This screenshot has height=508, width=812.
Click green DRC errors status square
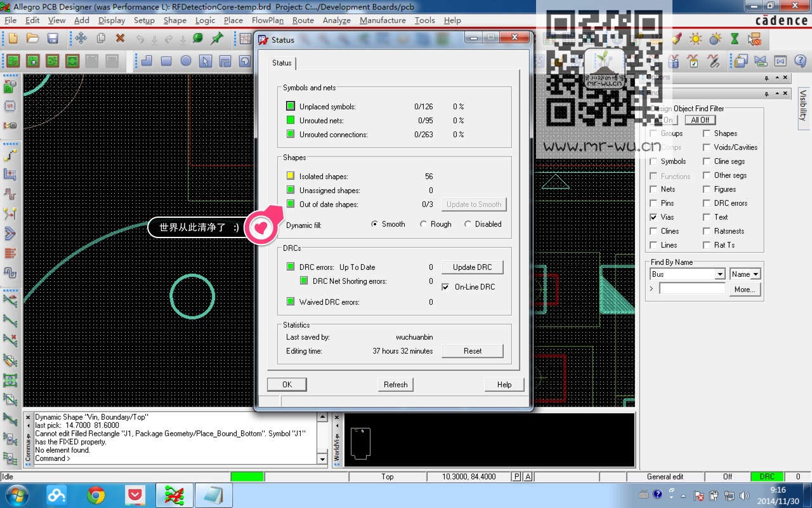coord(291,267)
